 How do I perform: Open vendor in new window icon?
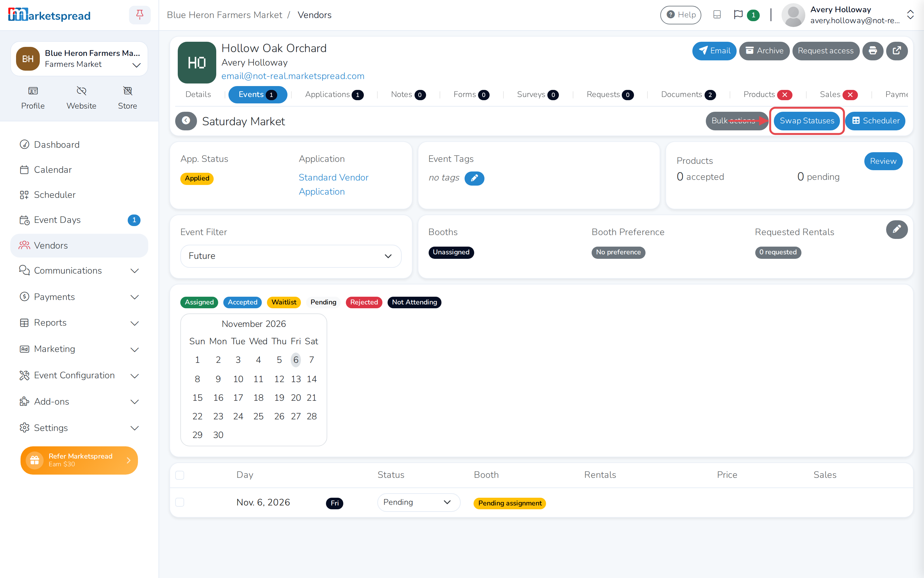pos(897,51)
